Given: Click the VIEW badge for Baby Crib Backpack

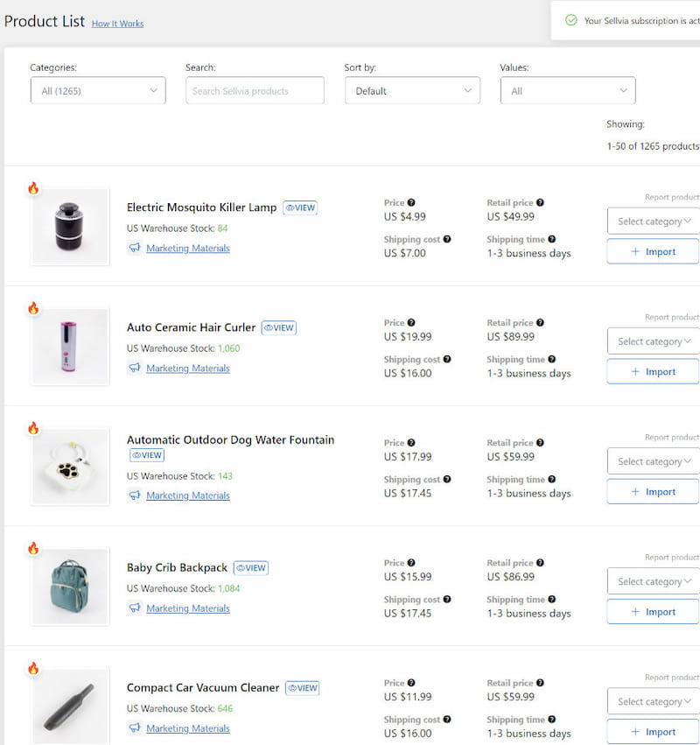Looking at the screenshot, I should pyautogui.click(x=251, y=567).
